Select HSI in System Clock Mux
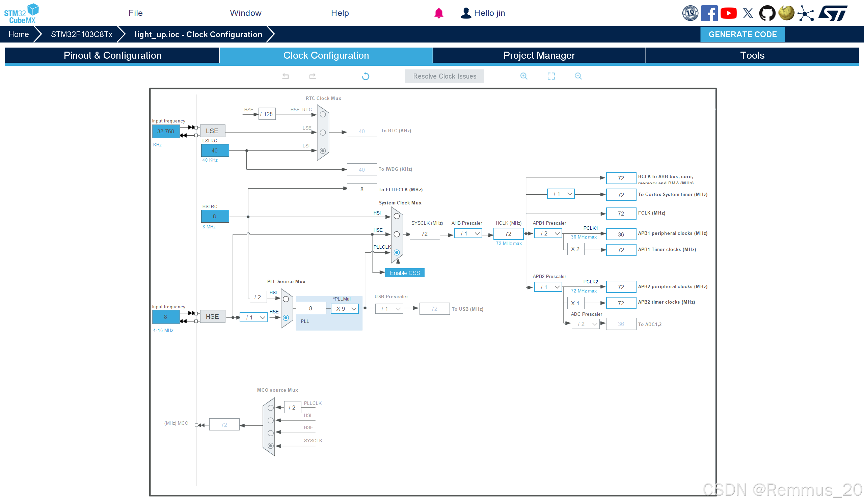 pos(397,216)
